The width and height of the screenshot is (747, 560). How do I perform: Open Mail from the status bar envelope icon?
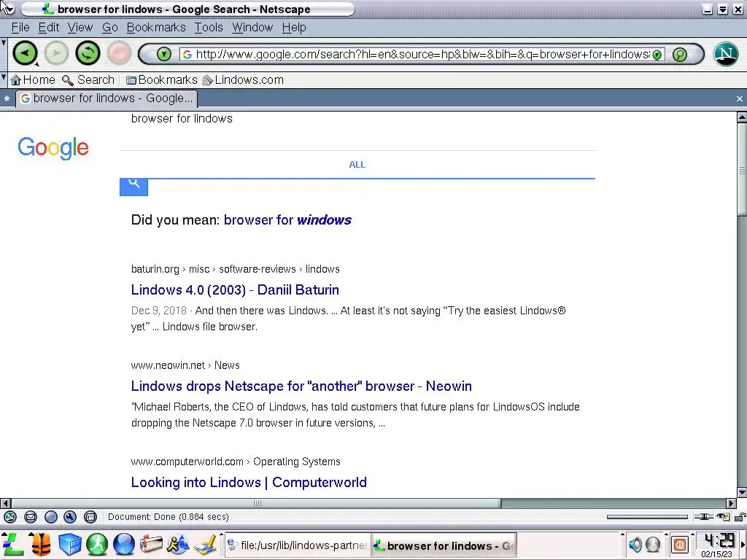click(31, 517)
